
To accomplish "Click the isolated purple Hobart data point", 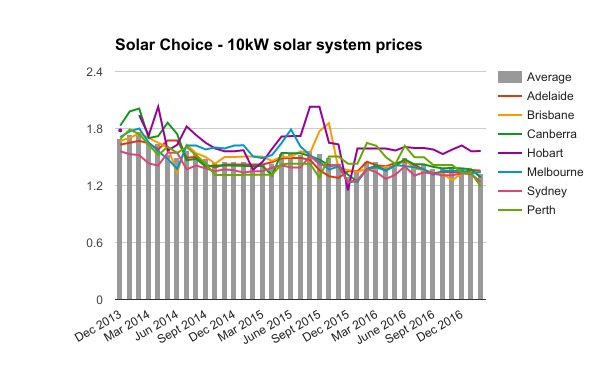I will pos(120,130).
